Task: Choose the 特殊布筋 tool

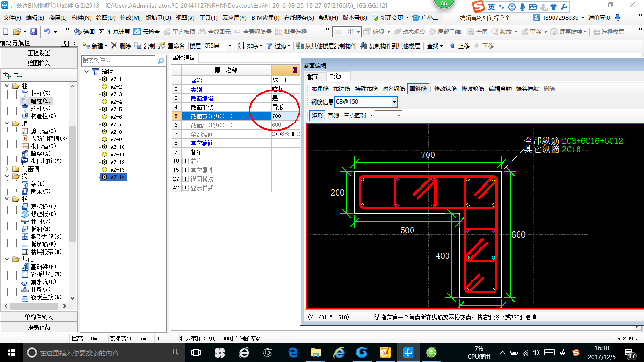Action: (x=366, y=89)
